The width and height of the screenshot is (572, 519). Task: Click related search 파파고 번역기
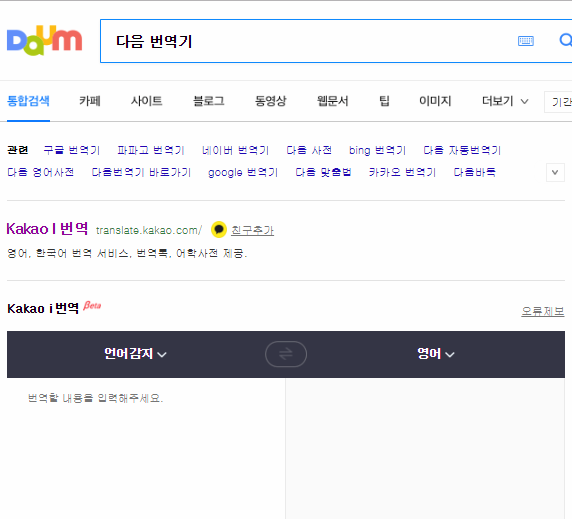coord(151,150)
